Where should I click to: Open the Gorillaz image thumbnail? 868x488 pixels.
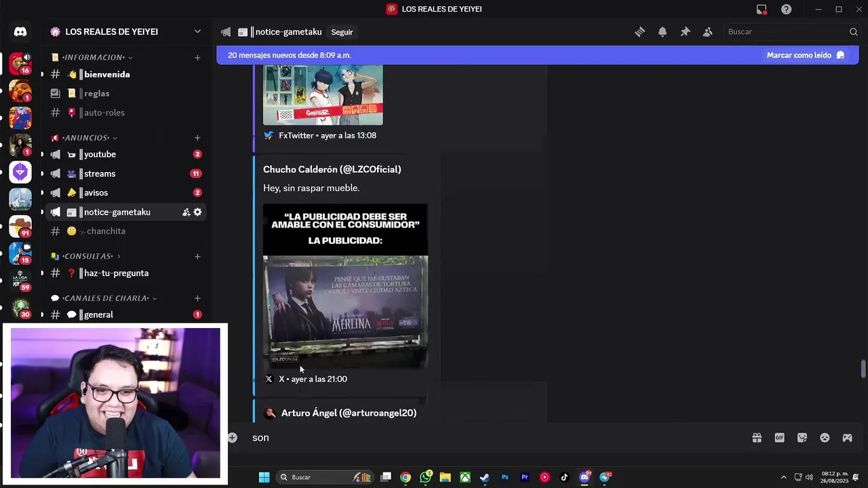pyautogui.click(x=323, y=95)
